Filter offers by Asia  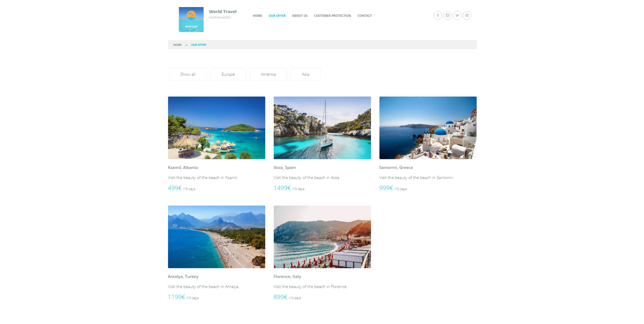(x=305, y=74)
